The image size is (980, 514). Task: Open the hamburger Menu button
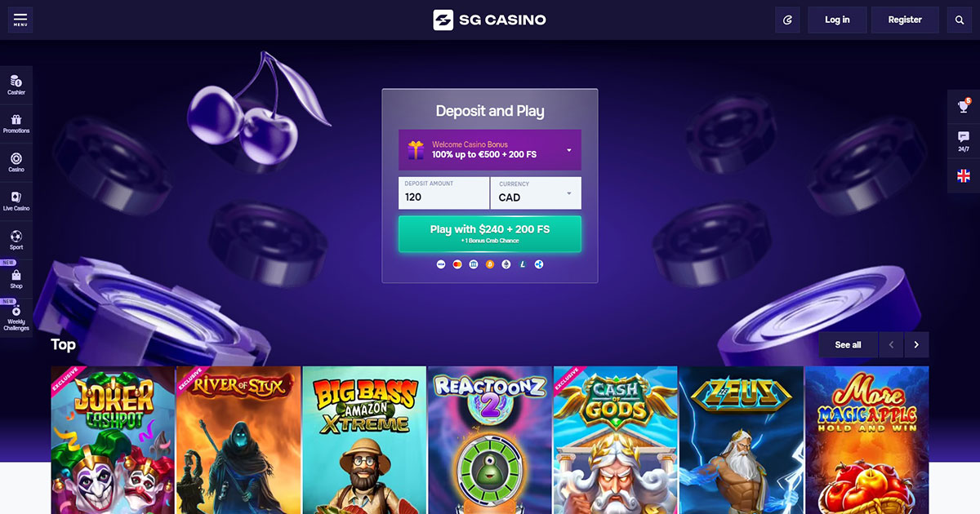click(x=20, y=20)
